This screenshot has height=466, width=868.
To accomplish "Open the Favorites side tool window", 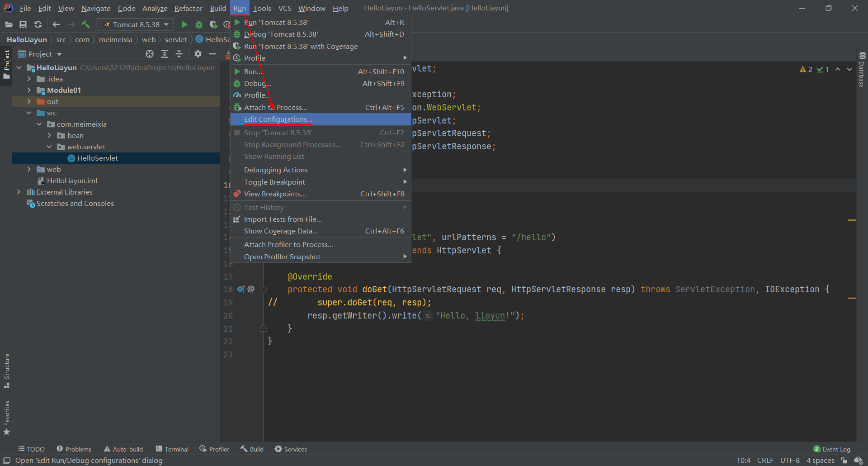I will click(x=7, y=418).
